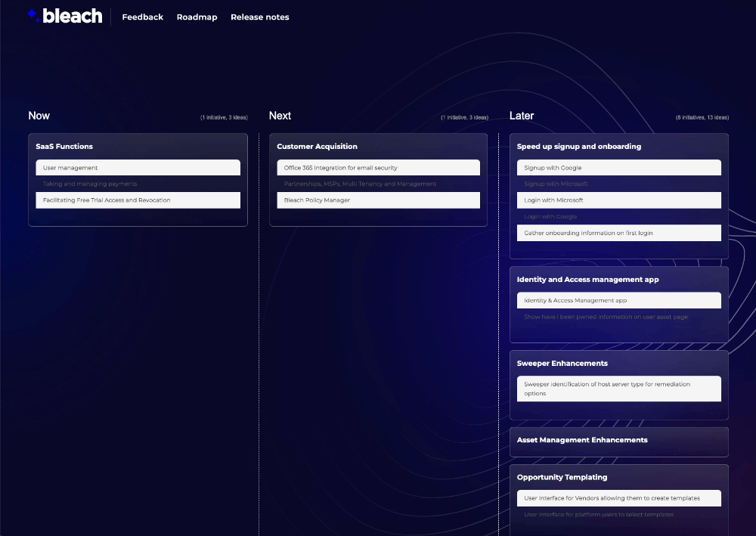The height and width of the screenshot is (536, 756).
Task: Select Login with Google idea
Action: (619, 216)
